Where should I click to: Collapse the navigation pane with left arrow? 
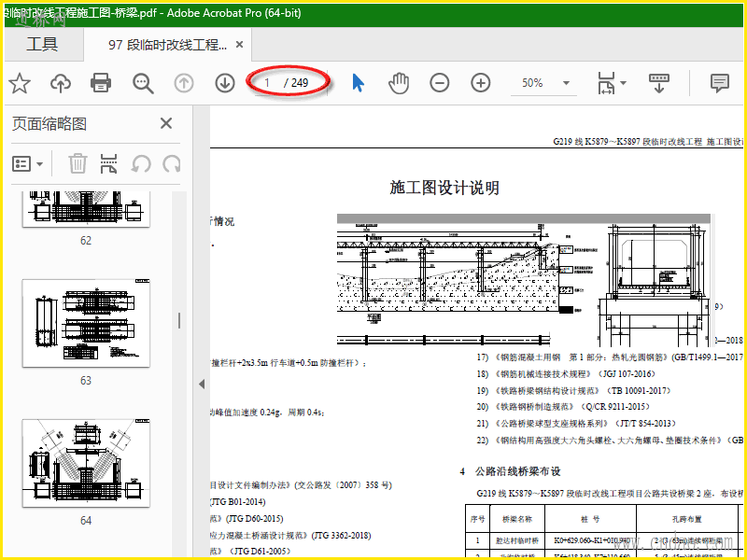(x=202, y=384)
